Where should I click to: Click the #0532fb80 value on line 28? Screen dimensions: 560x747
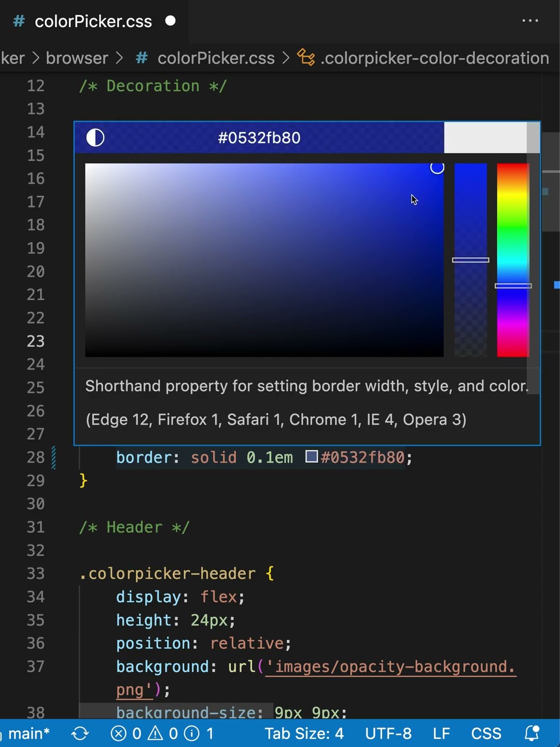362,458
